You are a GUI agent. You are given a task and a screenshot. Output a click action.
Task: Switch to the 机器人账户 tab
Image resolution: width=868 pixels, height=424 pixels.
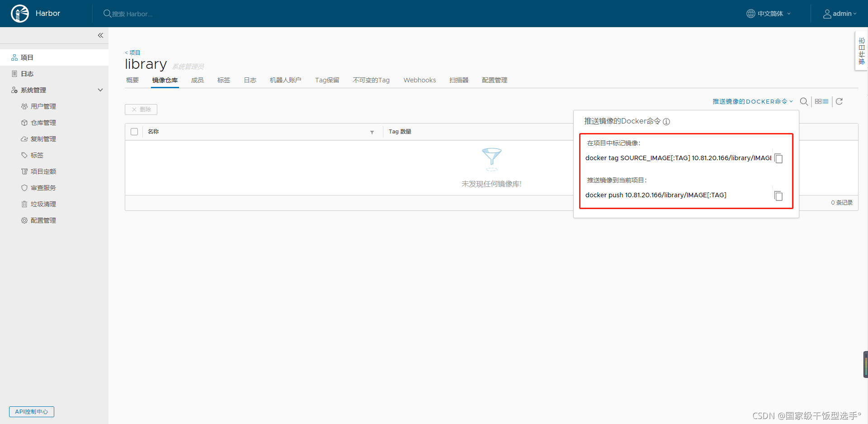point(285,80)
